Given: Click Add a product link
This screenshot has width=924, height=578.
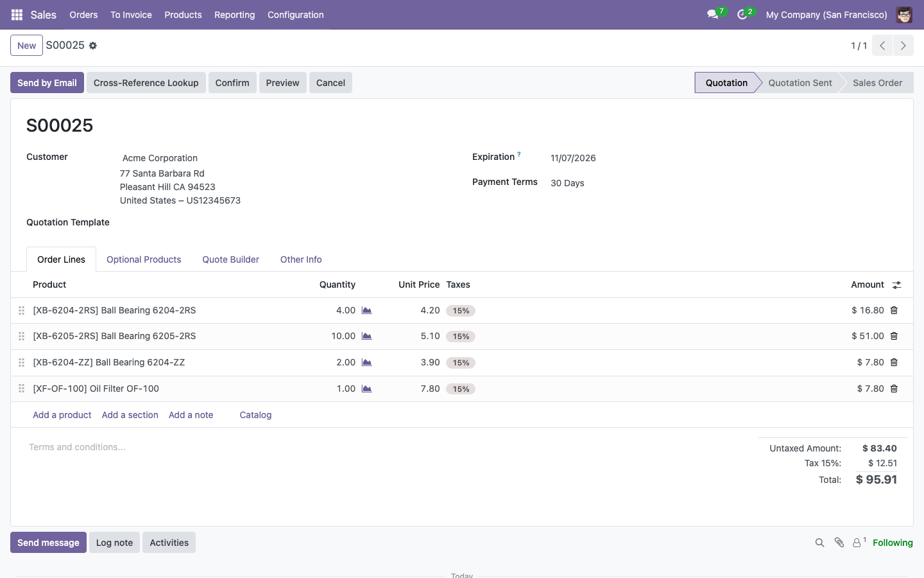Looking at the screenshot, I should coord(62,415).
